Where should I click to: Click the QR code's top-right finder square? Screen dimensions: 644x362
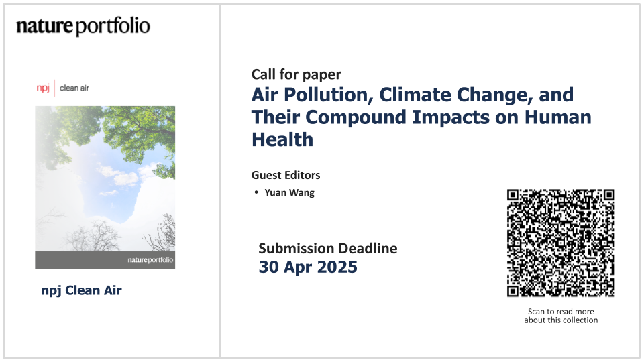pyautogui.click(x=609, y=194)
